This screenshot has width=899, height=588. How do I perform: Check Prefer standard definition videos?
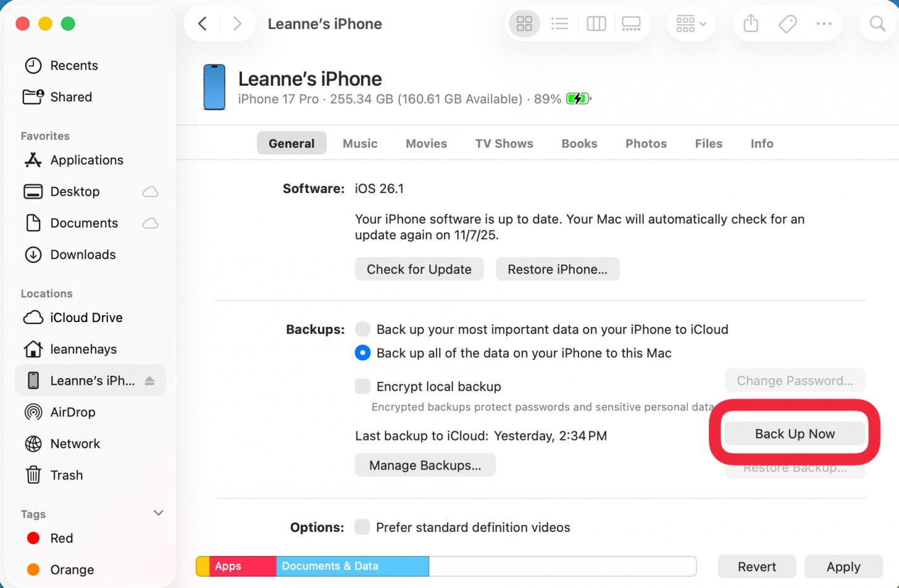coord(362,527)
